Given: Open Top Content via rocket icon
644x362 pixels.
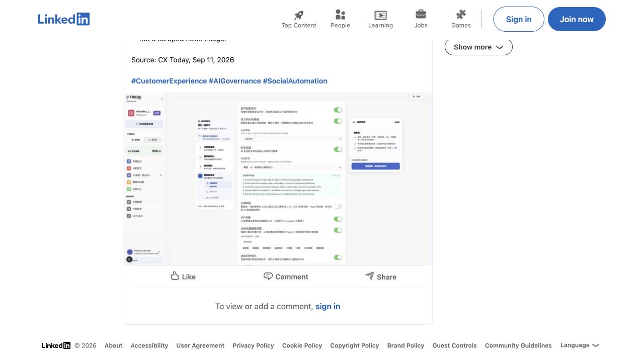Looking at the screenshot, I should point(299,19).
